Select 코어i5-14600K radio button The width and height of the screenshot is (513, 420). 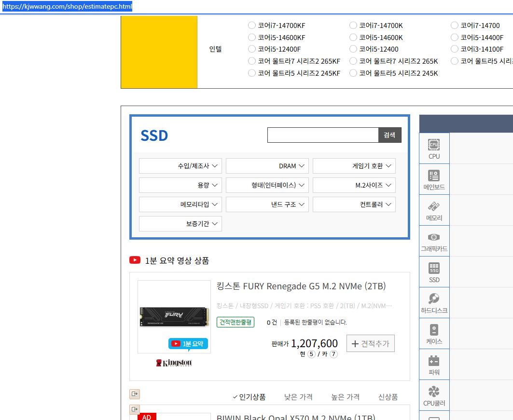click(353, 37)
